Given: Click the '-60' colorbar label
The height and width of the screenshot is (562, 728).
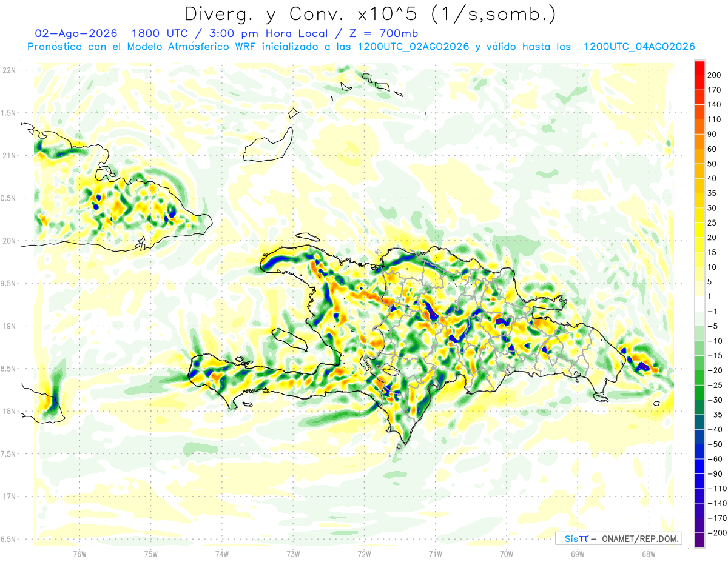Looking at the screenshot, I should [715, 459].
